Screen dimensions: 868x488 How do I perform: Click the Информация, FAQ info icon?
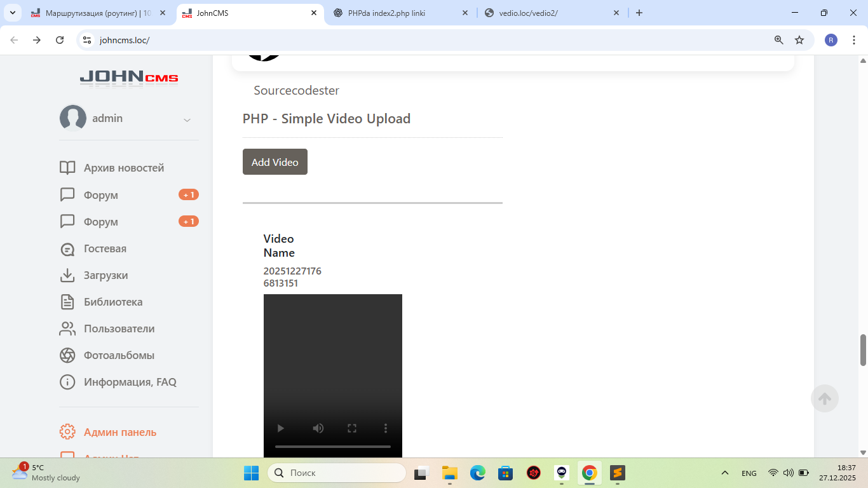click(x=67, y=382)
